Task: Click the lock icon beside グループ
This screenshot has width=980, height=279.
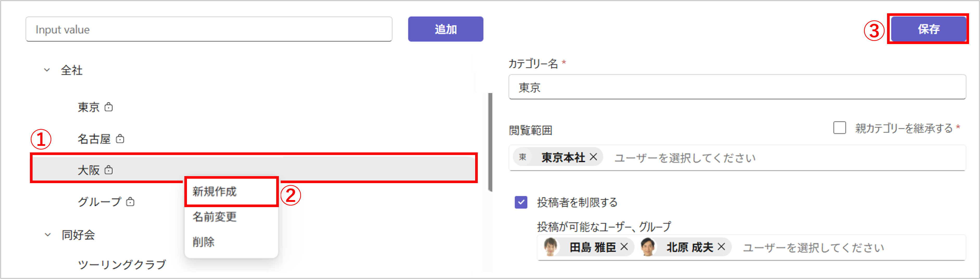Action: [130, 201]
